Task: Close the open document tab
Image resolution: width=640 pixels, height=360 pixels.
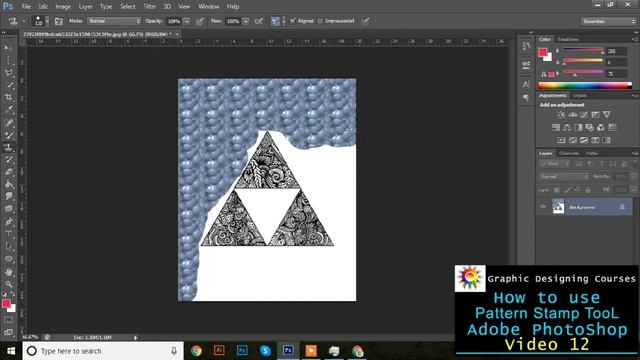Action: 178,34
